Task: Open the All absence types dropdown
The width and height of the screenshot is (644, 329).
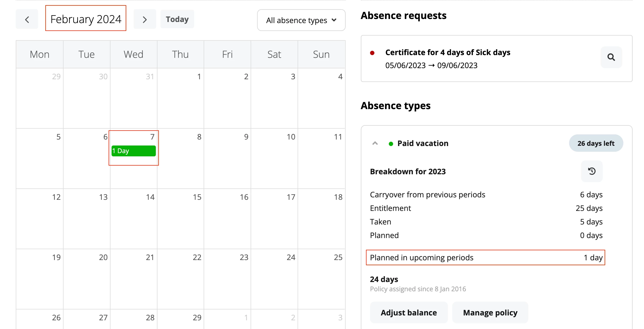Action: [301, 20]
